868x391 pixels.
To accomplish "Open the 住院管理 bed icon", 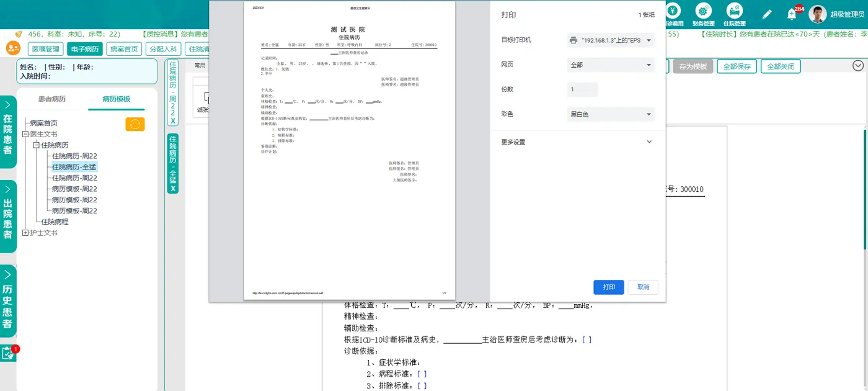I will point(735,11).
